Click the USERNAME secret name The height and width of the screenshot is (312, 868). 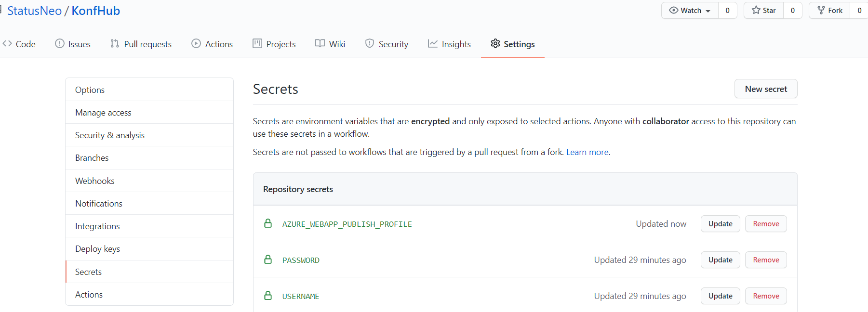click(x=301, y=296)
